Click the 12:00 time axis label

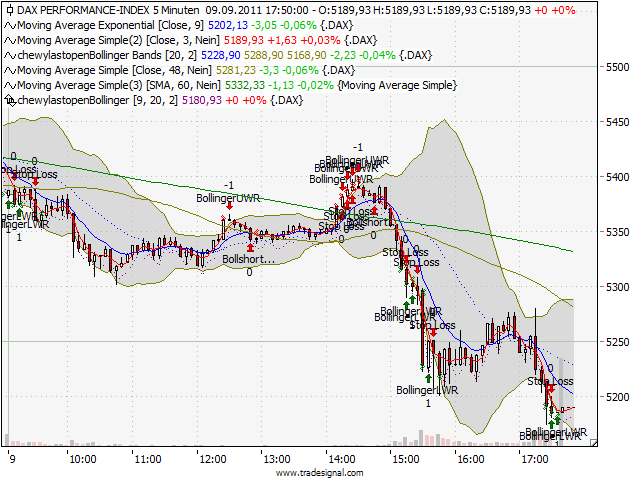[x=213, y=460]
